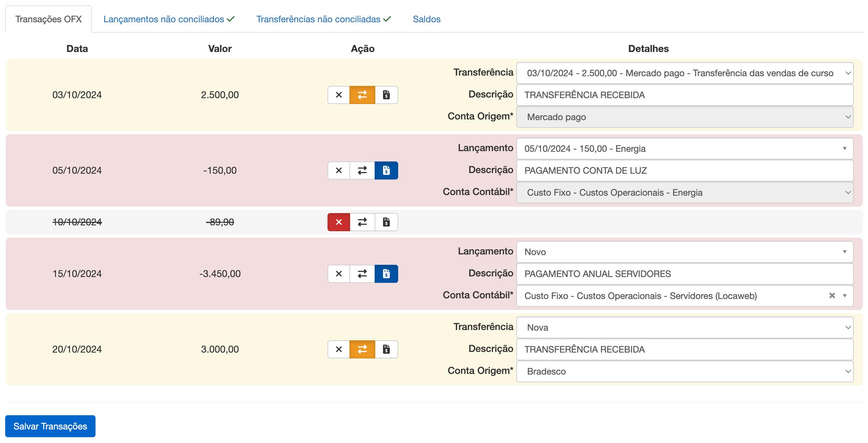Click the Valor column header
This screenshot has height=443, width=868.
click(x=220, y=48)
